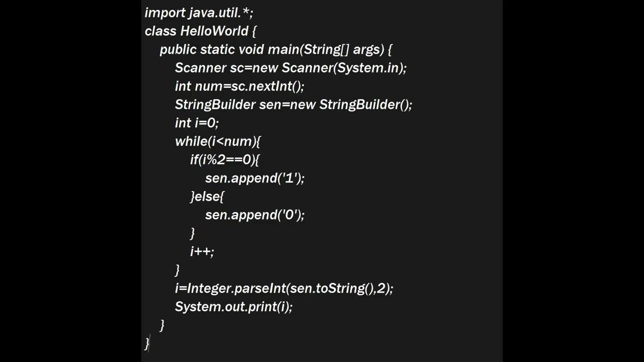644x362 pixels.
Task: Click the import java.util line
Action: click(199, 13)
